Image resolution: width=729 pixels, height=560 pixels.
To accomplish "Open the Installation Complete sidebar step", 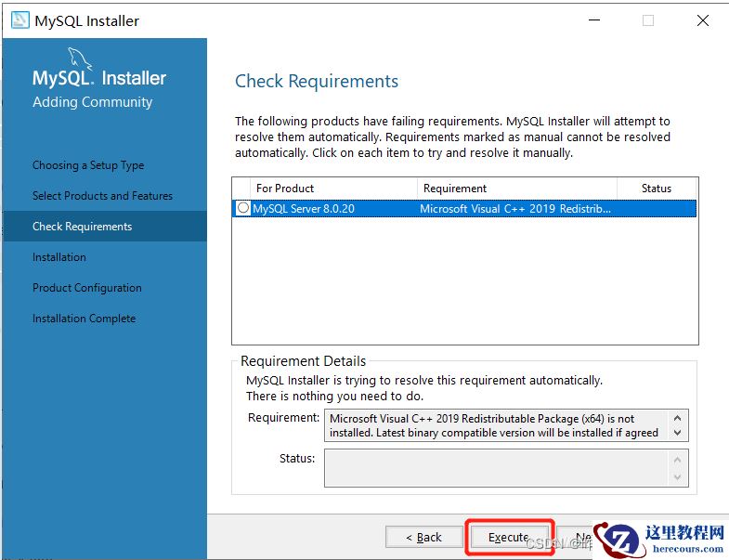I will 85,319.
